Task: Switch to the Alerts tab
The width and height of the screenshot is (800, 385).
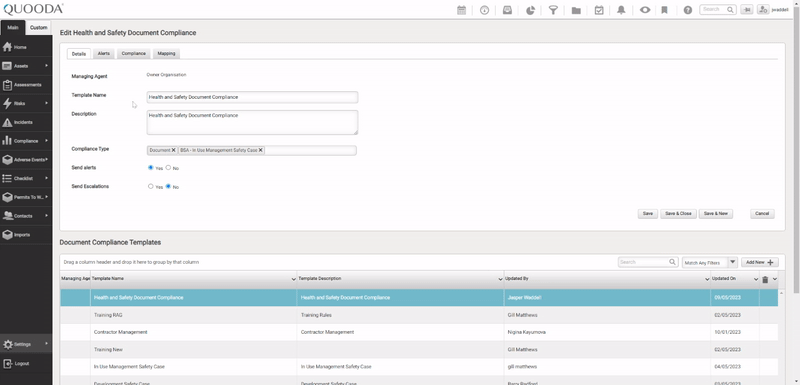Action: 104,54
